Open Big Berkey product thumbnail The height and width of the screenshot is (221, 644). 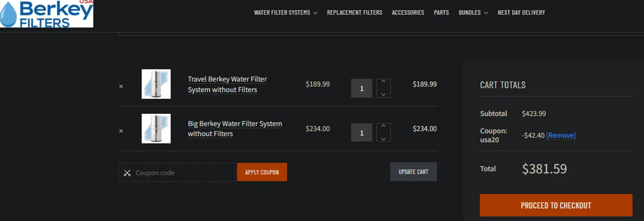[x=156, y=128]
